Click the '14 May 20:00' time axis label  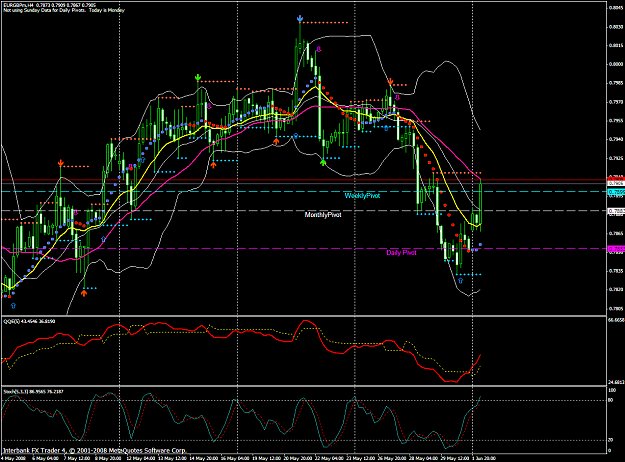(203, 458)
